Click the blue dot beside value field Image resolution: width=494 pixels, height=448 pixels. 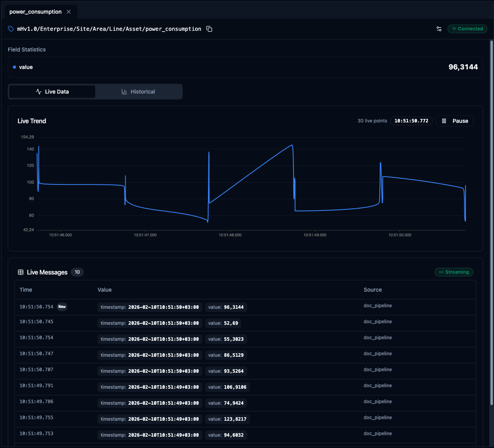tap(14, 67)
